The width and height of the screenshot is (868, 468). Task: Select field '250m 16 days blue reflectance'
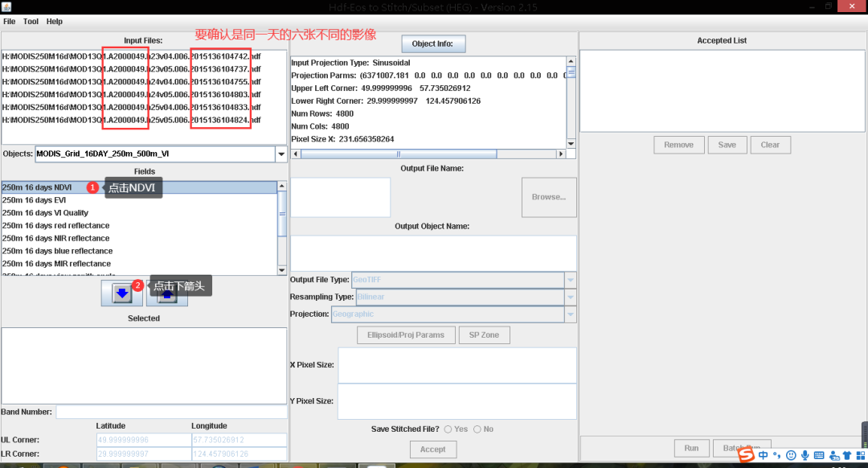click(139, 251)
